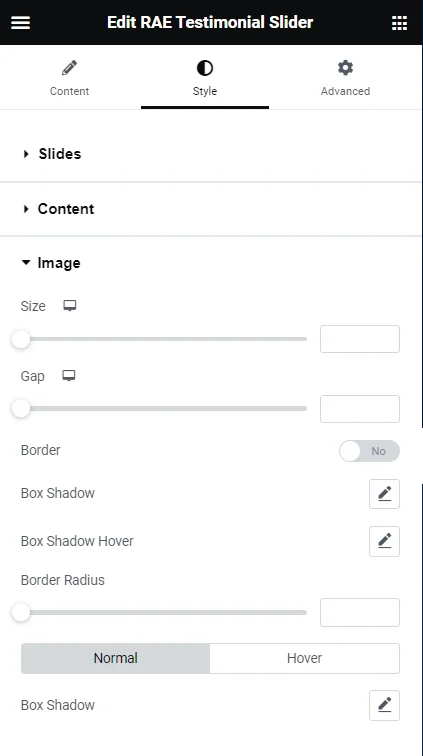Image resolution: width=423 pixels, height=756 pixels.
Task: Switch to the Style tab
Action: (205, 78)
